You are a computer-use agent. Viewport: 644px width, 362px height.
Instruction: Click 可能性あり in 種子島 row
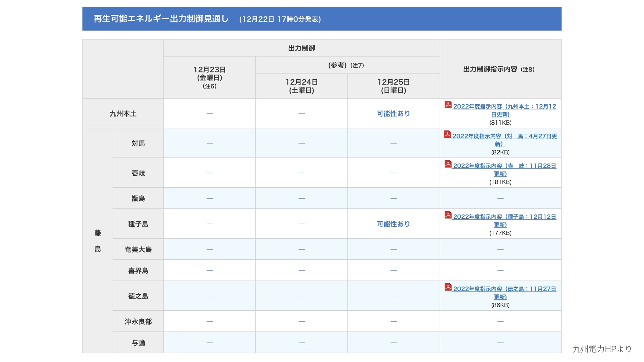tap(393, 224)
